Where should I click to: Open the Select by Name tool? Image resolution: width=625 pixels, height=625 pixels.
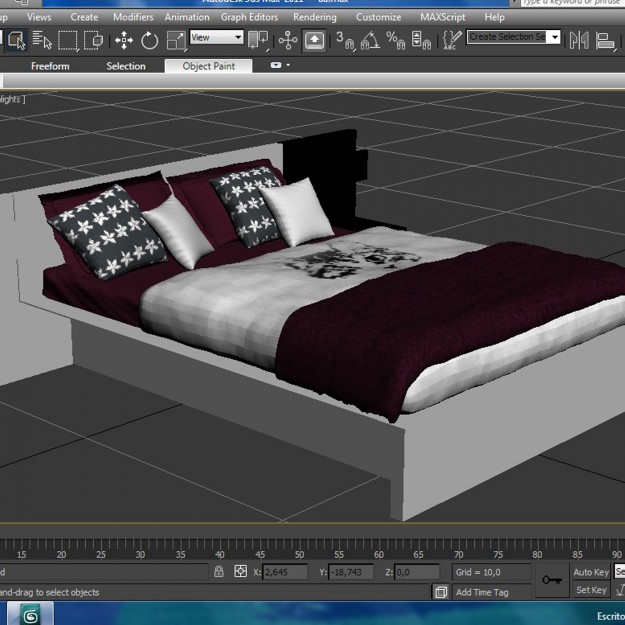point(42,40)
